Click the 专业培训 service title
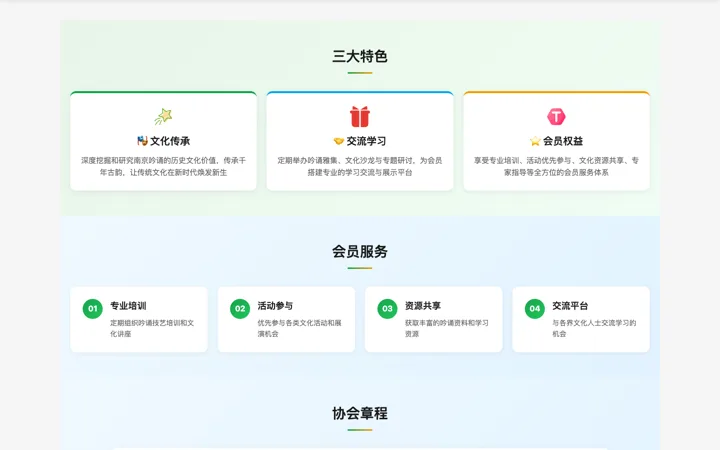Viewport: 720px width, 450px height. (x=128, y=306)
